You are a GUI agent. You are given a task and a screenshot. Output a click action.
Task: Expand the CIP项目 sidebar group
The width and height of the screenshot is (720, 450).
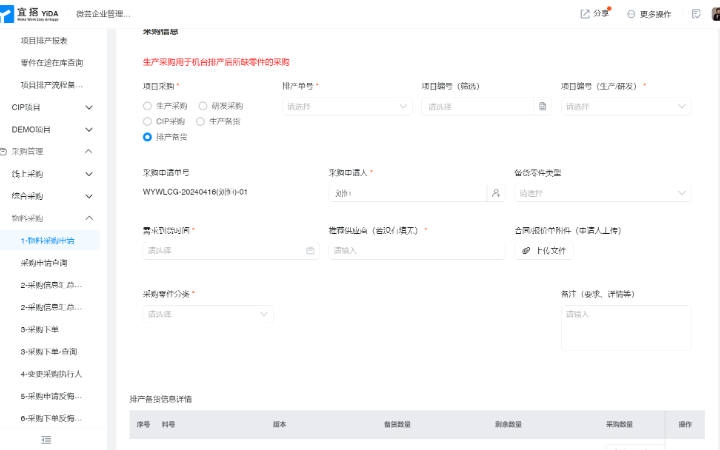(89, 107)
